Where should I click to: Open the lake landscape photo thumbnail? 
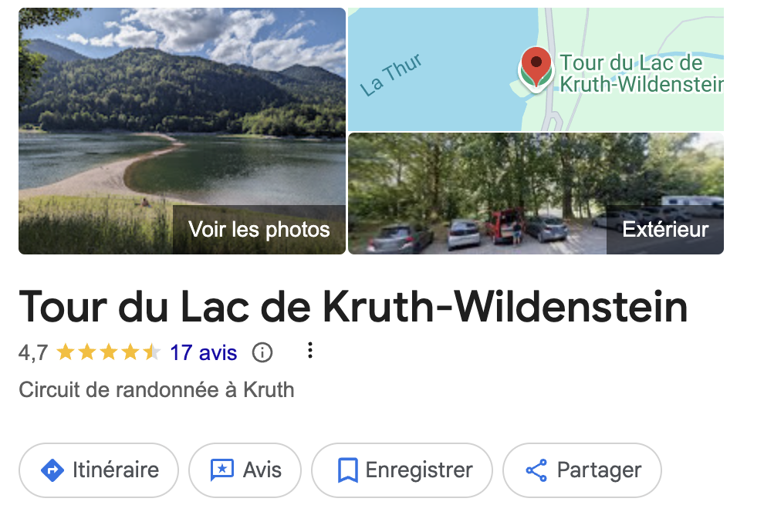point(182,131)
